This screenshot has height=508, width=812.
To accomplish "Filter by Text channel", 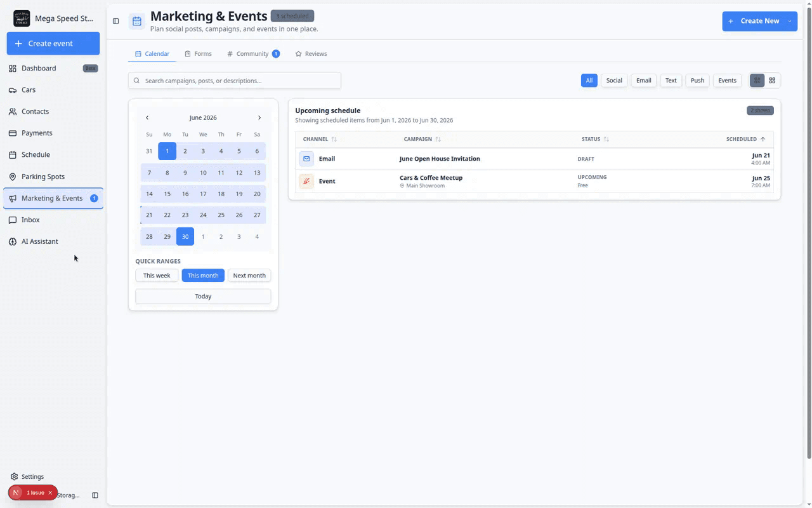I will [x=671, y=81].
